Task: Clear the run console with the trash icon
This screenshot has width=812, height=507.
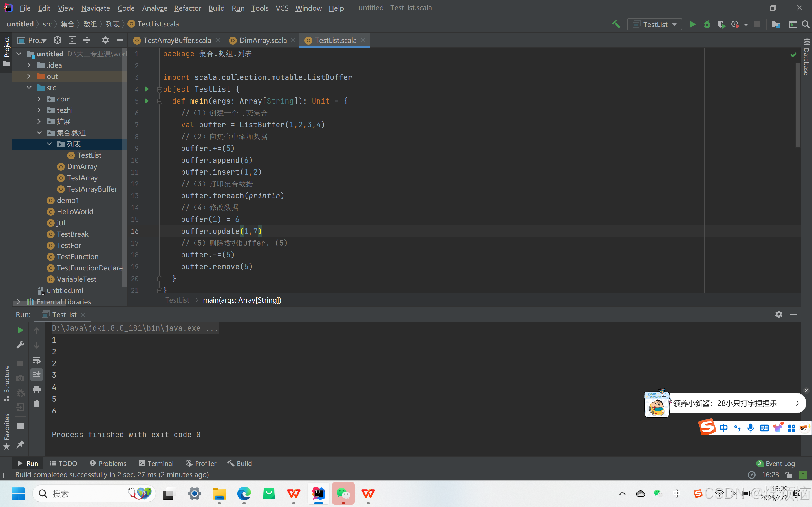Action: click(x=37, y=404)
